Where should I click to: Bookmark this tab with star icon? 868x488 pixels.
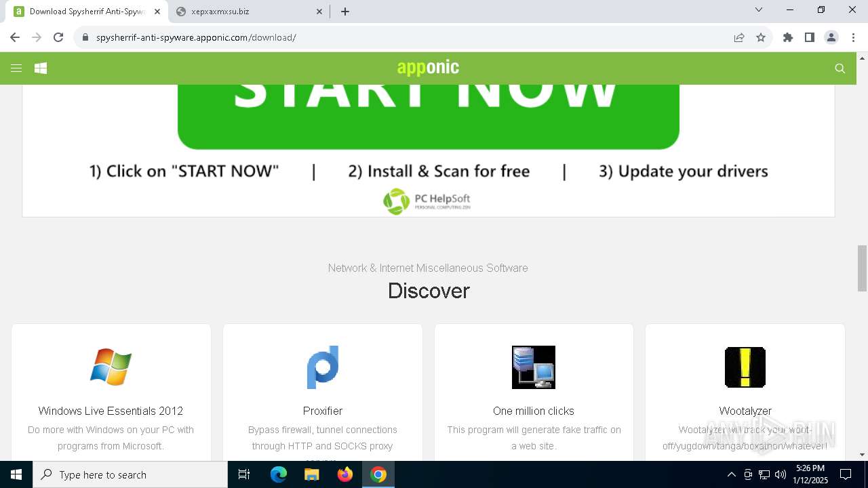[761, 37]
